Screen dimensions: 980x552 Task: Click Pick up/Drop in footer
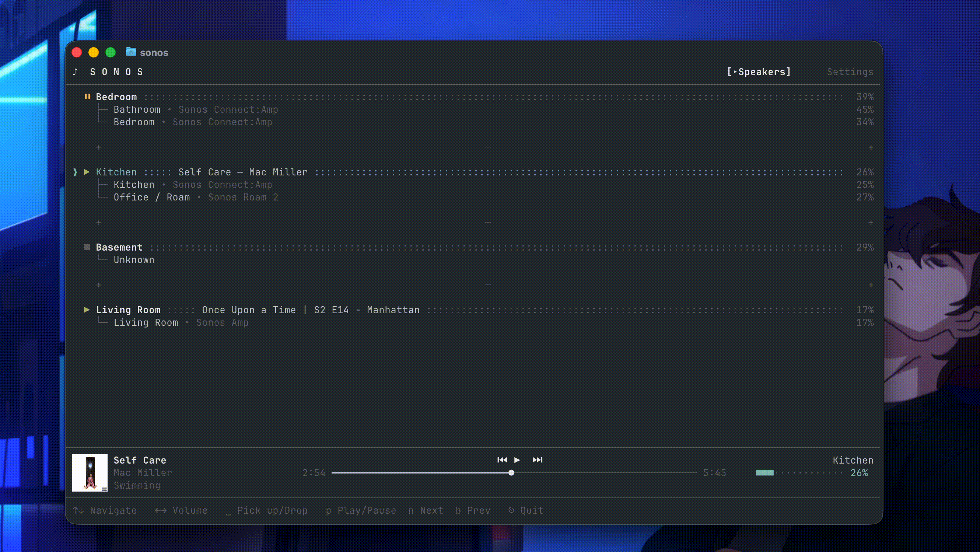[266, 510]
